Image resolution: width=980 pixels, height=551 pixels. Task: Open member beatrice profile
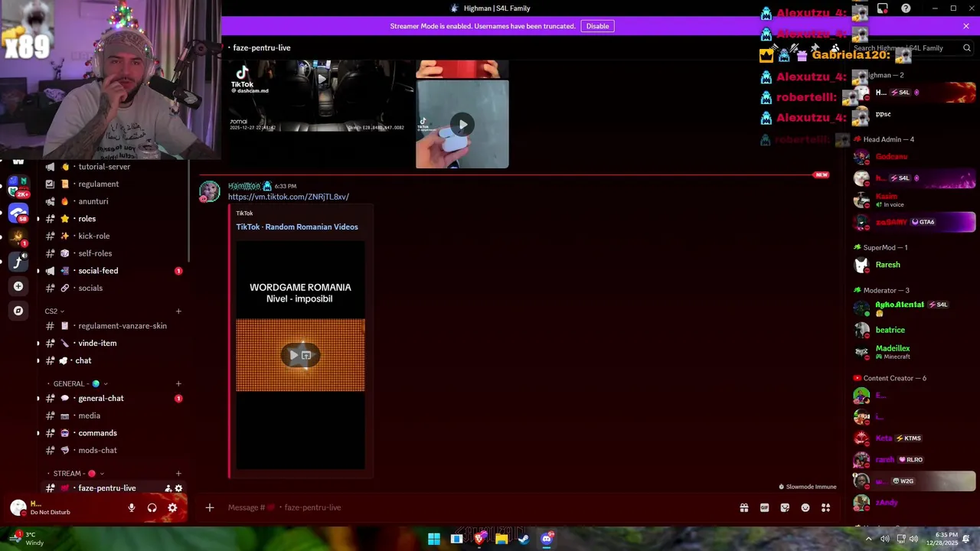coord(890,330)
